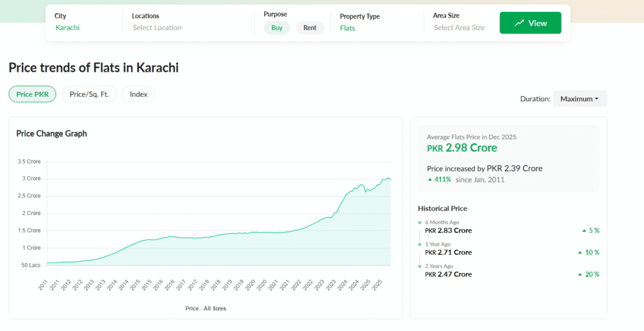
Task: Click the Select Location field
Action: pos(157,28)
